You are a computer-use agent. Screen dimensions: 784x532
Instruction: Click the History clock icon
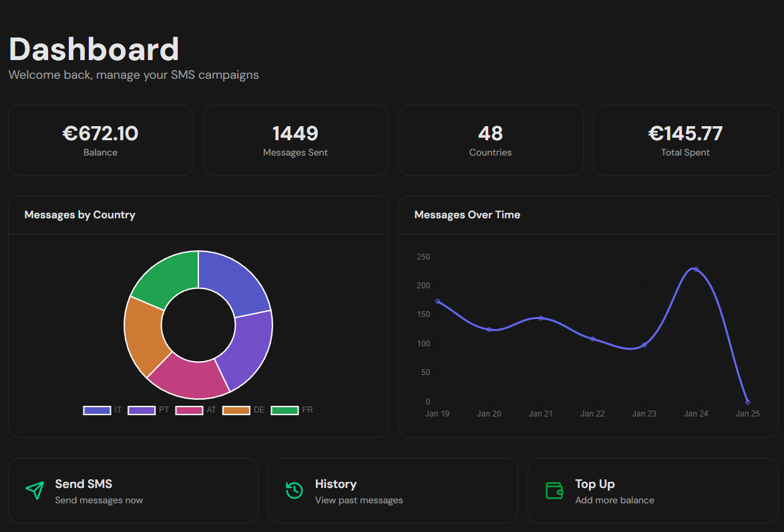pos(295,491)
